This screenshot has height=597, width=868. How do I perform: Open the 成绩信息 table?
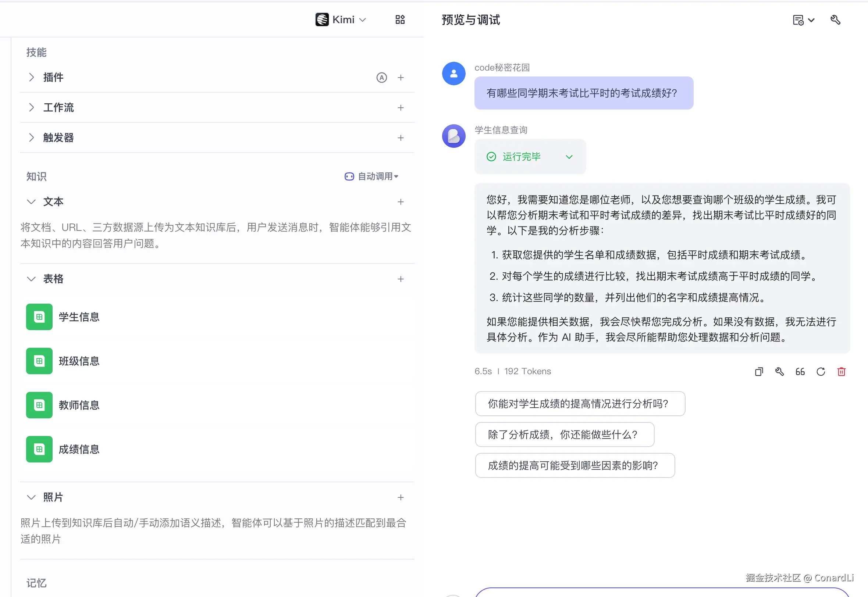click(79, 449)
